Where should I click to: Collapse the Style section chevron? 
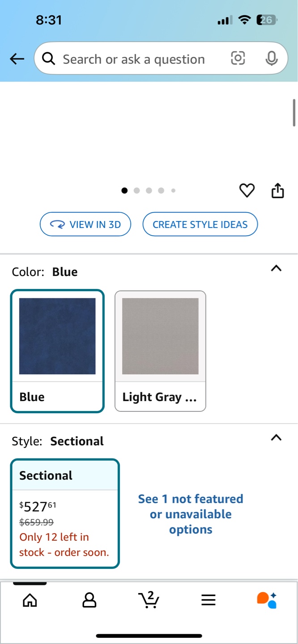tap(277, 437)
